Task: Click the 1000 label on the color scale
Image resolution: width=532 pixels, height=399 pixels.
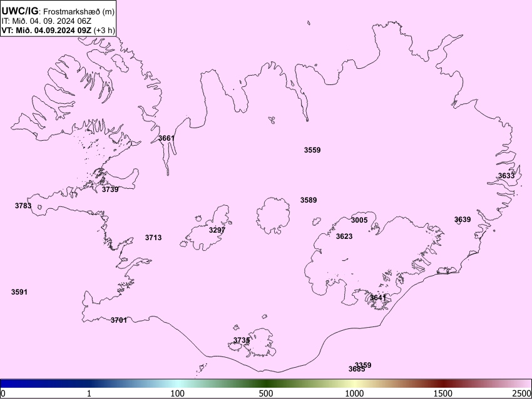Action: [354, 393]
